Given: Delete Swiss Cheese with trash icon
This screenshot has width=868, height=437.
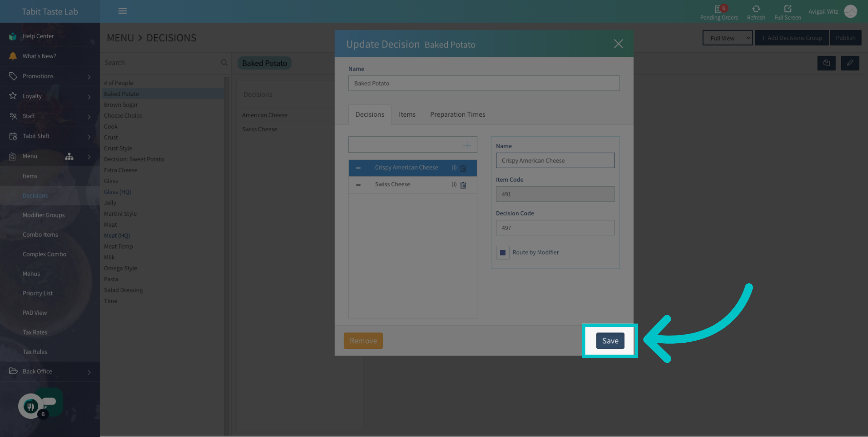Looking at the screenshot, I should pyautogui.click(x=463, y=185).
